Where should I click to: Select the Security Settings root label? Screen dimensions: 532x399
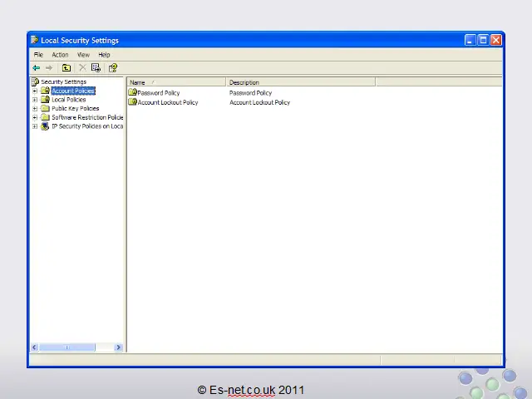[x=63, y=81]
